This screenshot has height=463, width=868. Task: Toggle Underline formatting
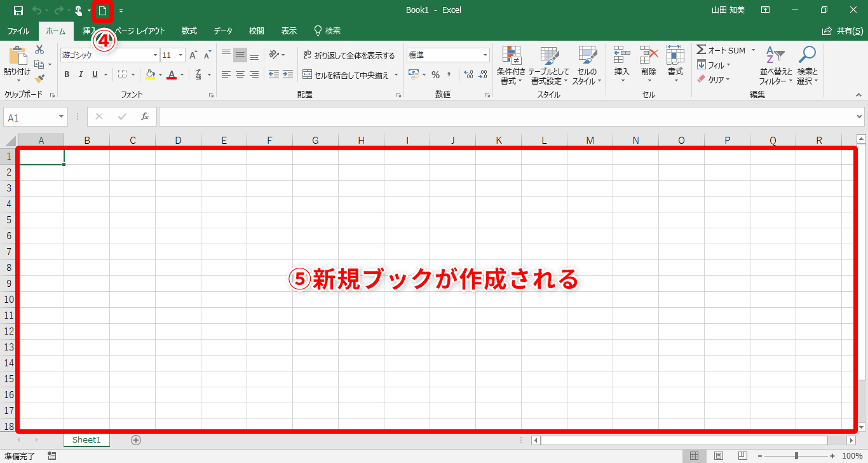95,74
